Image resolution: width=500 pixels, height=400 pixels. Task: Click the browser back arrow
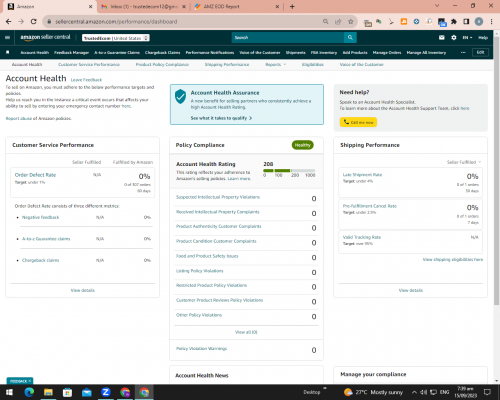(9, 21)
